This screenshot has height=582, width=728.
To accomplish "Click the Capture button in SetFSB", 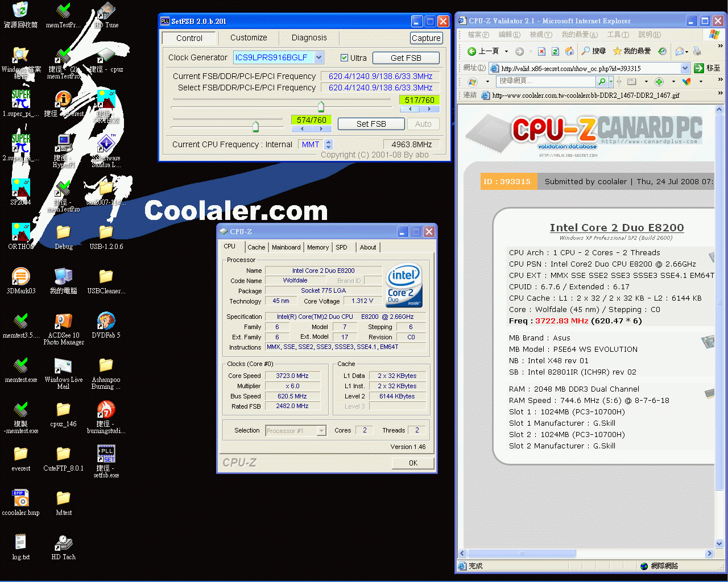I will (426, 38).
